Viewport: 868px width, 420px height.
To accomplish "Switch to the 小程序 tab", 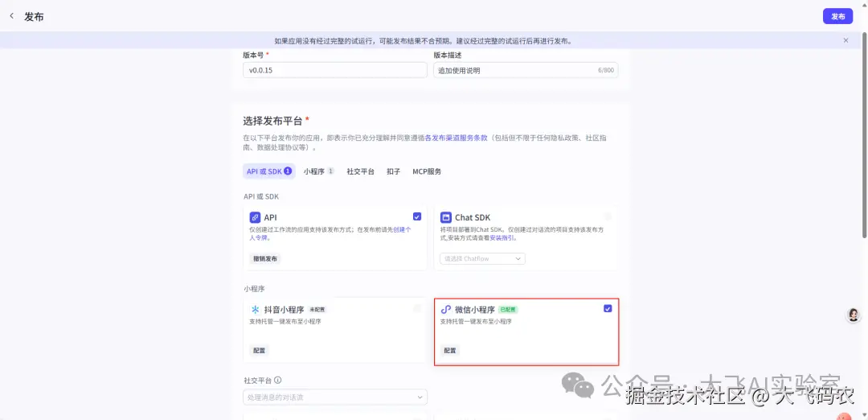I will pos(318,171).
